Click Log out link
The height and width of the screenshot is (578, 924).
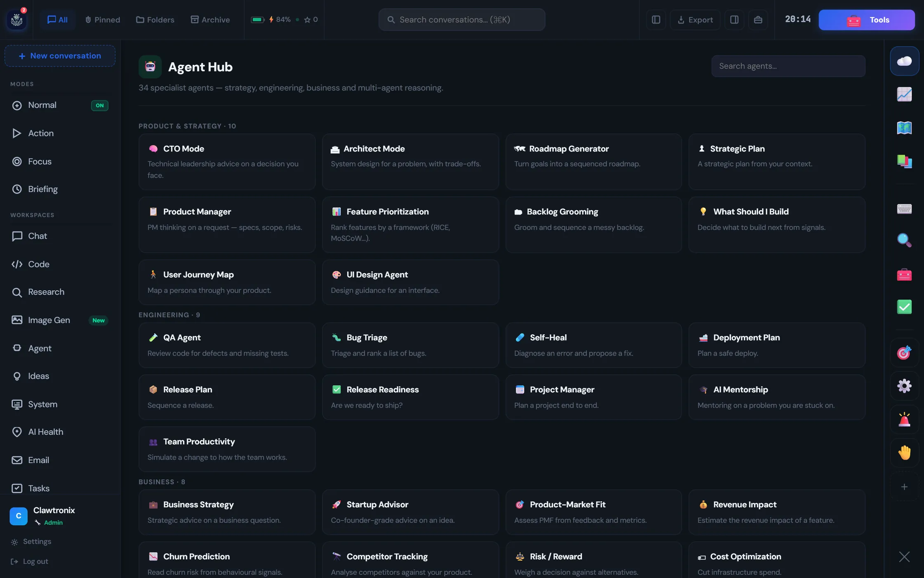tap(29, 561)
